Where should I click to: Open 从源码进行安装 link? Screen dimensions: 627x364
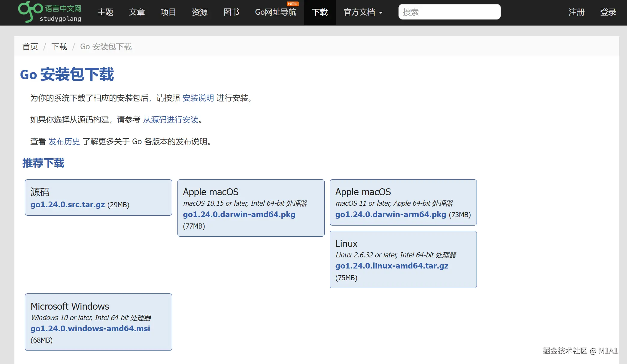(x=171, y=120)
